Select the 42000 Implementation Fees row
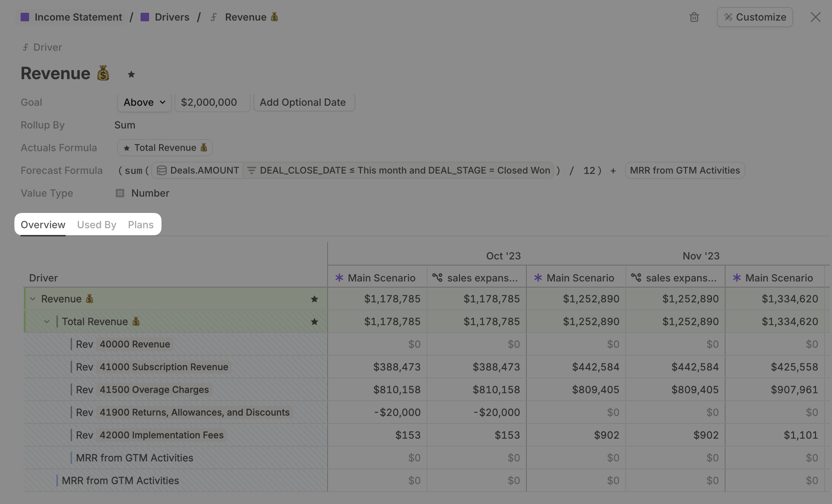 (x=176, y=435)
